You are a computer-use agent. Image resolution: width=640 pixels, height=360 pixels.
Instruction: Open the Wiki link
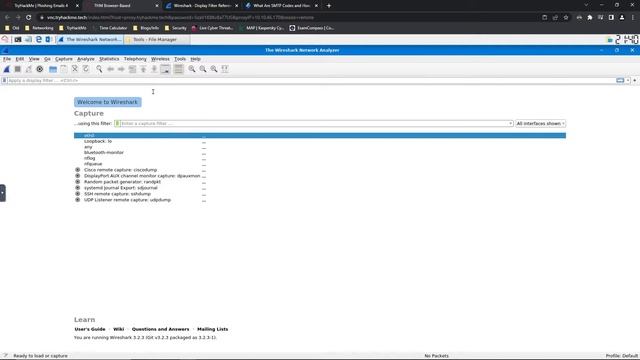pos(118,329)
